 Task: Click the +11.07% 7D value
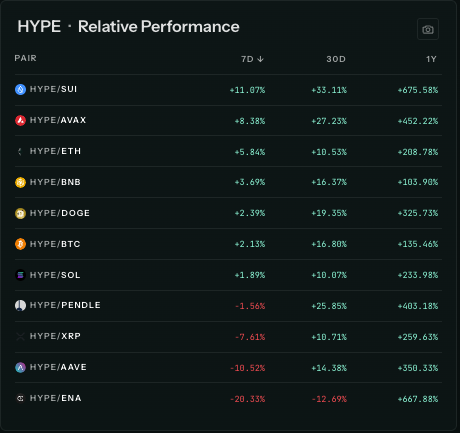[x=247, y=90]
